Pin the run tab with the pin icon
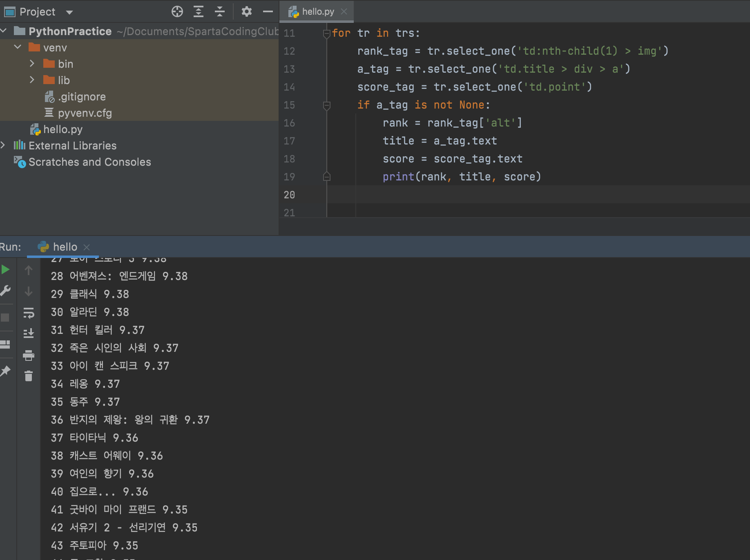 5,371
